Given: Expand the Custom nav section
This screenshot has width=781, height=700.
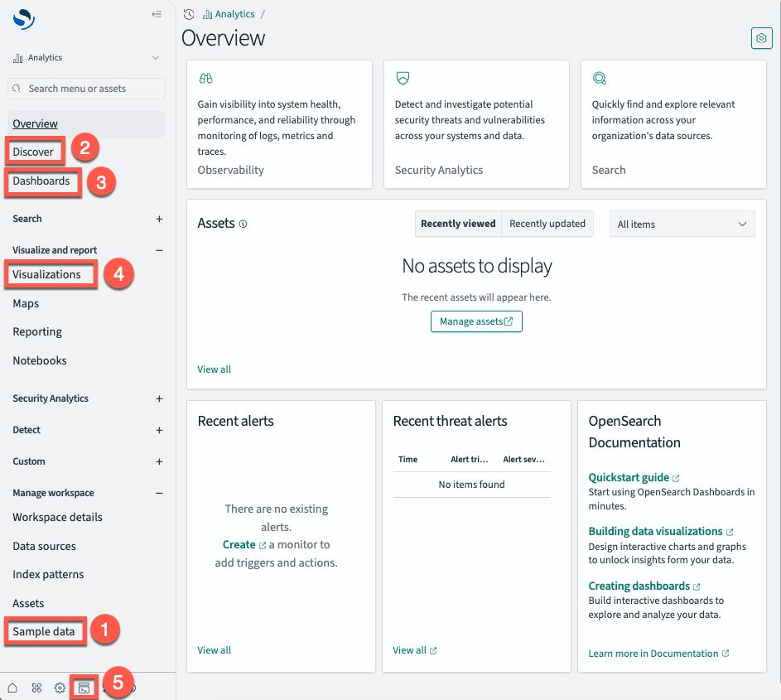Looking at the screenshot, I should [x=159, y=461].
